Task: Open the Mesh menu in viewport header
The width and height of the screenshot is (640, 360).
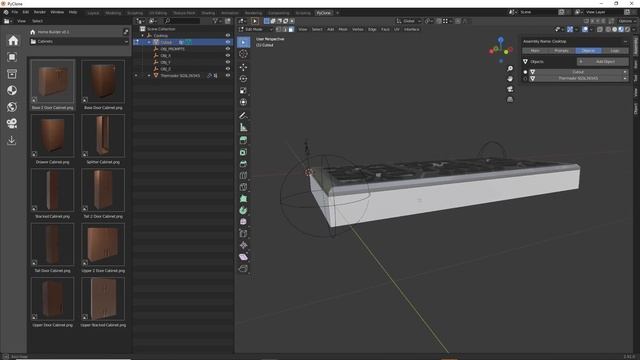Action: (343, 29)
